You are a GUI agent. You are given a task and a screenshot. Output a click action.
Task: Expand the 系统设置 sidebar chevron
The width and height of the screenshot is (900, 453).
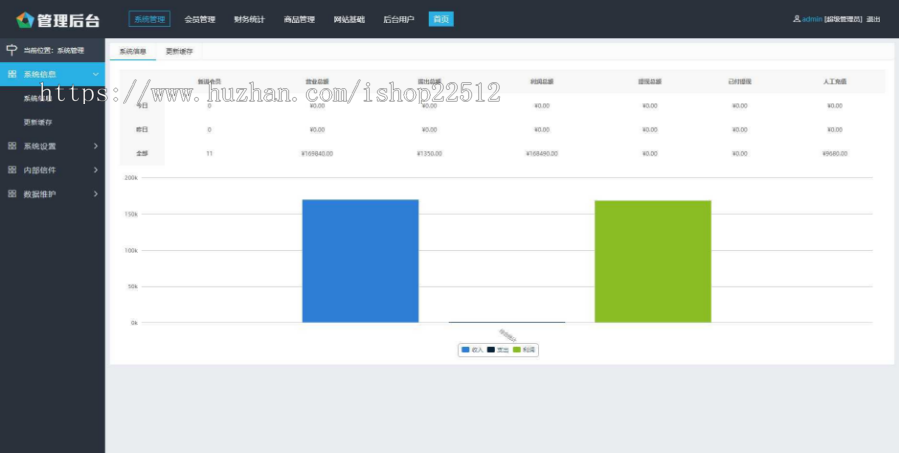96,146
